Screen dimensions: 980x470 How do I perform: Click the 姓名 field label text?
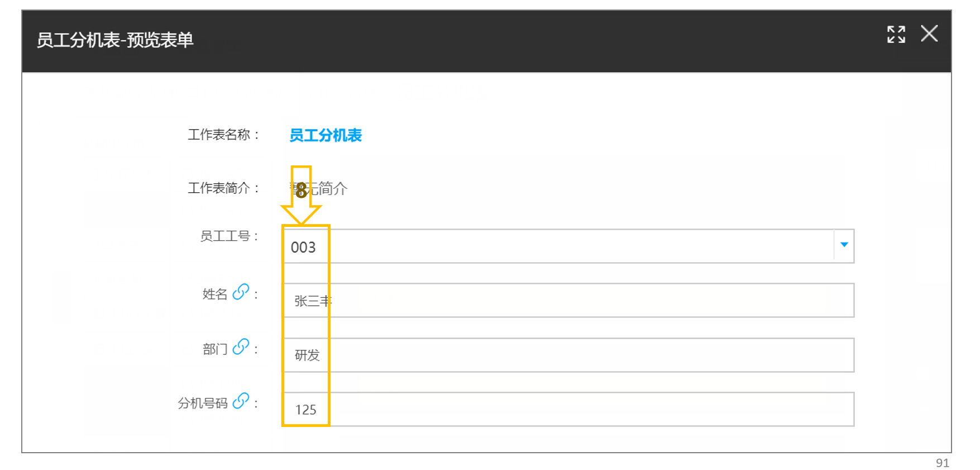tap(215, 294)
